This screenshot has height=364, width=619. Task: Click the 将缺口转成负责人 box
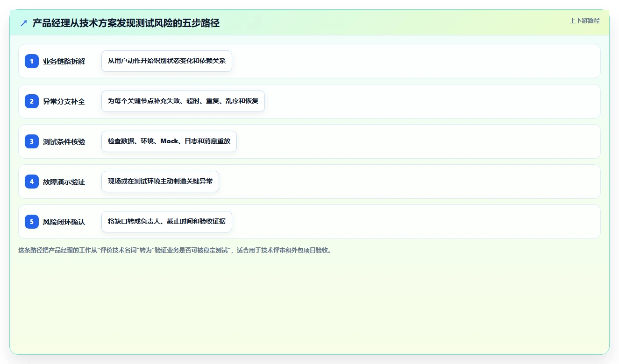pos(167,222)
